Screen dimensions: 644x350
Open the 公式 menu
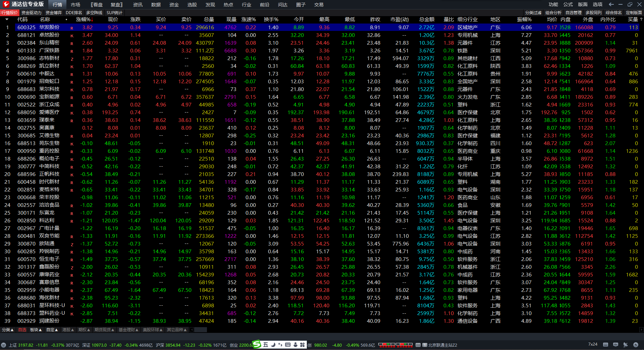point(568,4)
